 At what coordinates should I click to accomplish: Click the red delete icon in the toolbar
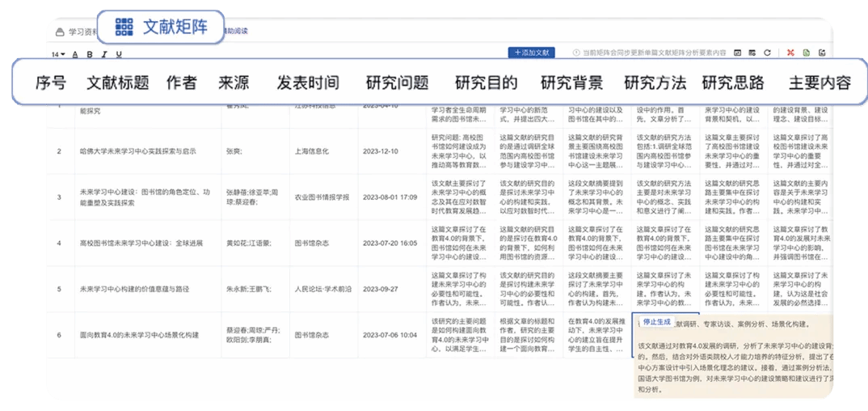tap(790, 53)
